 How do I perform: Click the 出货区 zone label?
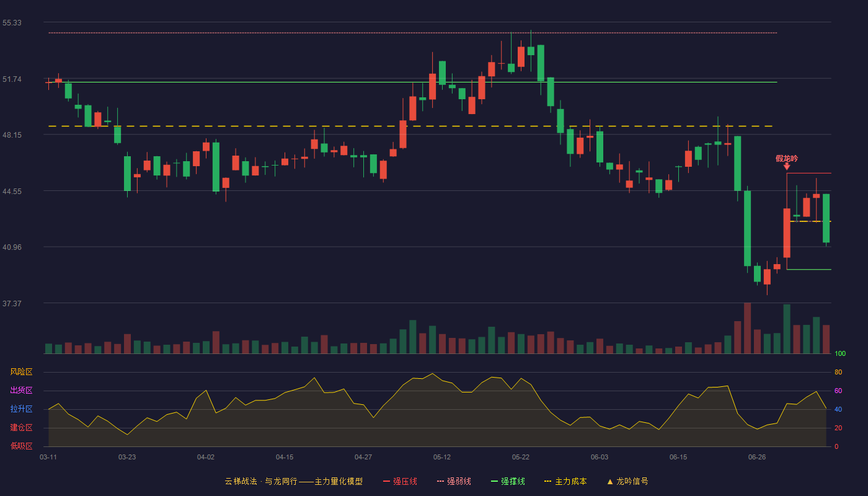pyautogui.click(x=21, y=391)
